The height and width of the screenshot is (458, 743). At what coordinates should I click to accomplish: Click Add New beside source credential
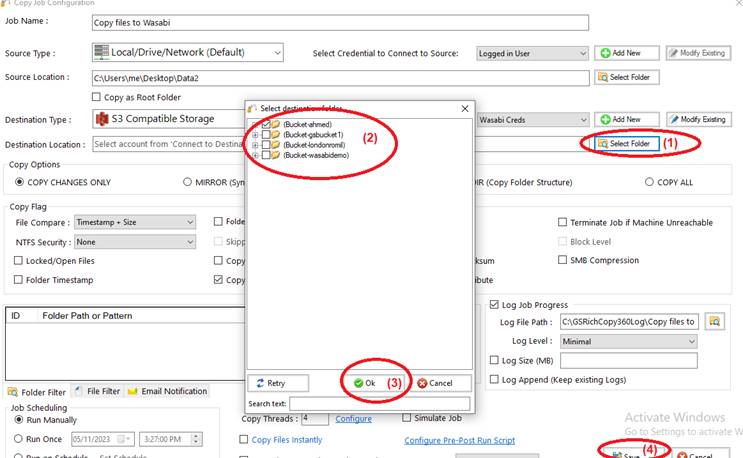click(626, 53)
